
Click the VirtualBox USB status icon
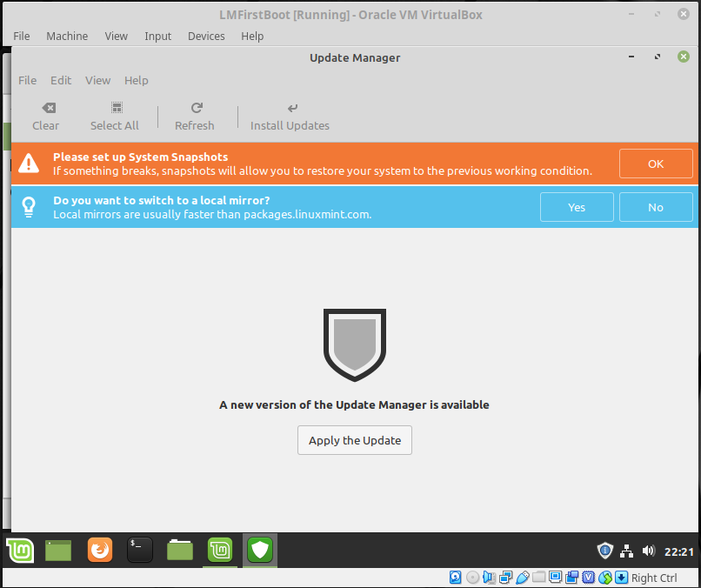(x=522, y=578)
